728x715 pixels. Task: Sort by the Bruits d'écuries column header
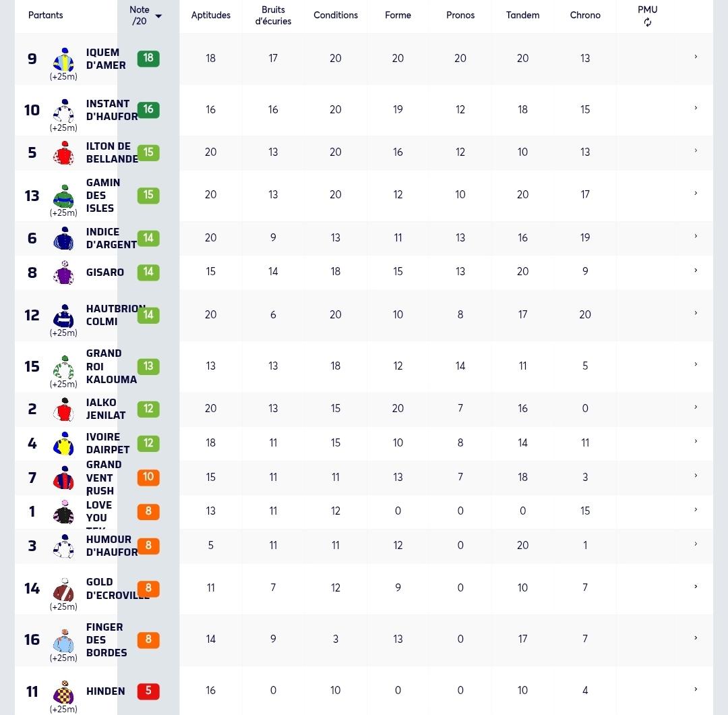(x=273, y=16)
